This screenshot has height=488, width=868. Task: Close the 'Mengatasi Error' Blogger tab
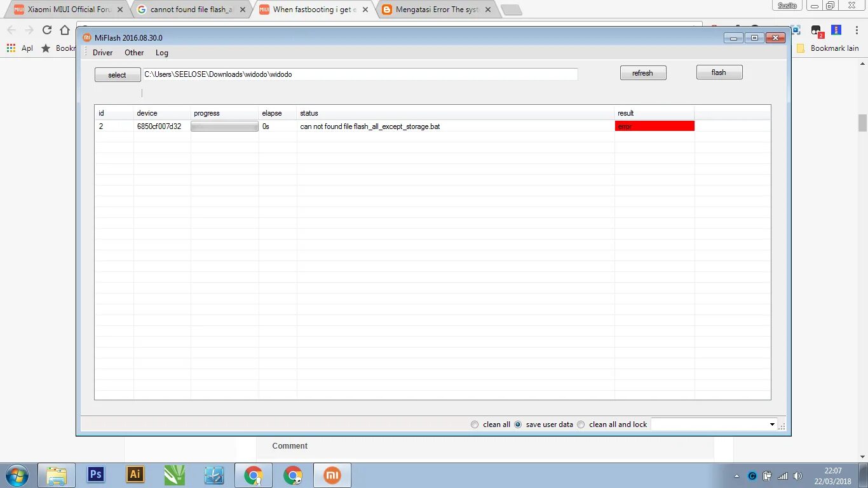[x=488, y=10]
